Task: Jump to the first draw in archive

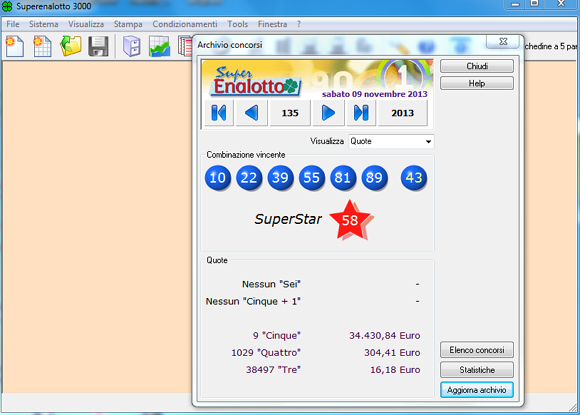Action: 219,113
